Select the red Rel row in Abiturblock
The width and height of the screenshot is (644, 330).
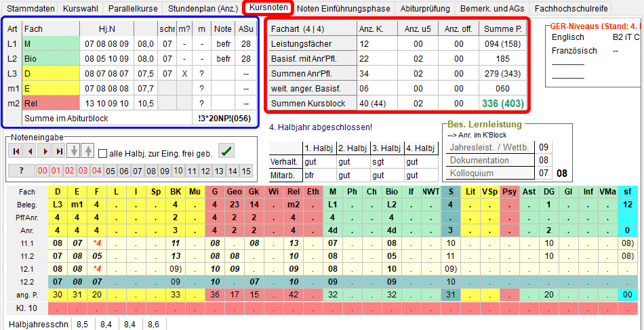pyautogui.click(x=49, y=103)
